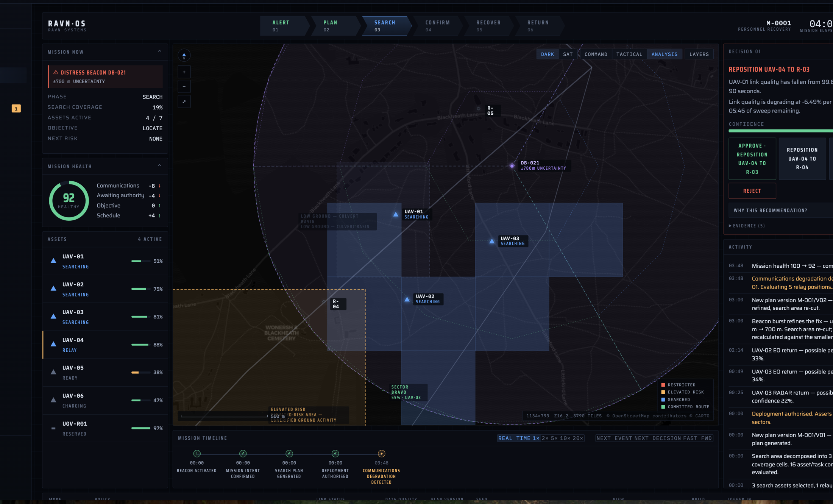Image resolution: width=833 pixels, height=504 pixels.
Task: Select the UAV-03 triangle marker on map
Action: 492,241
